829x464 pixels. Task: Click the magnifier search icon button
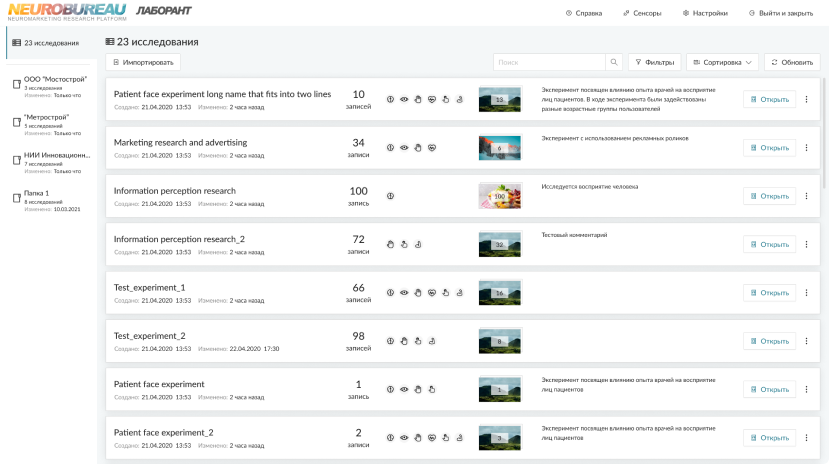[x=614, y=62]
